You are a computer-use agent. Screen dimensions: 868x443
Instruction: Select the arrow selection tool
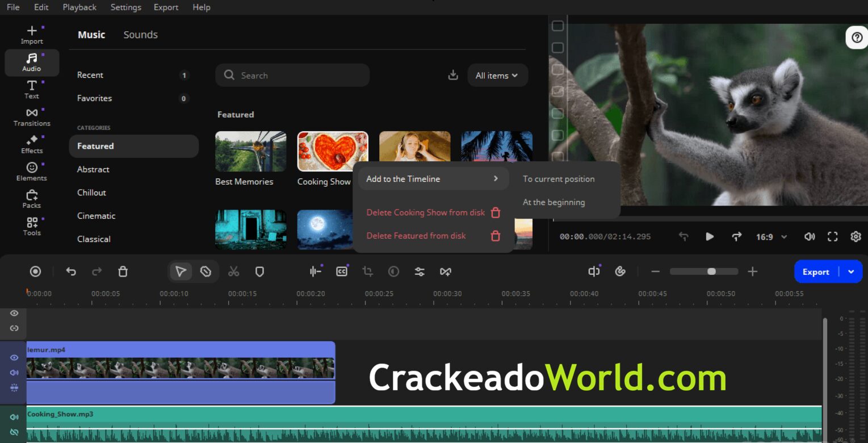coord(181,271)
